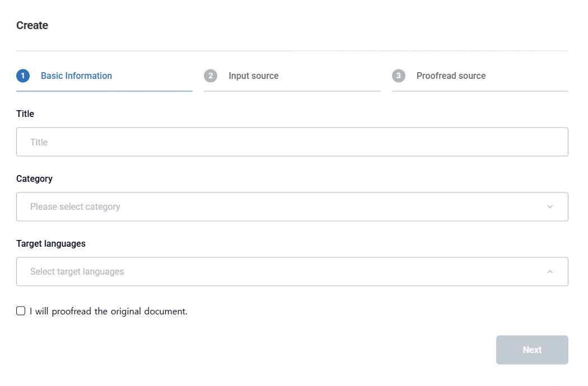Open the 'Please select category' dropdown
The image size is (588, 386).
pos(280,207)
